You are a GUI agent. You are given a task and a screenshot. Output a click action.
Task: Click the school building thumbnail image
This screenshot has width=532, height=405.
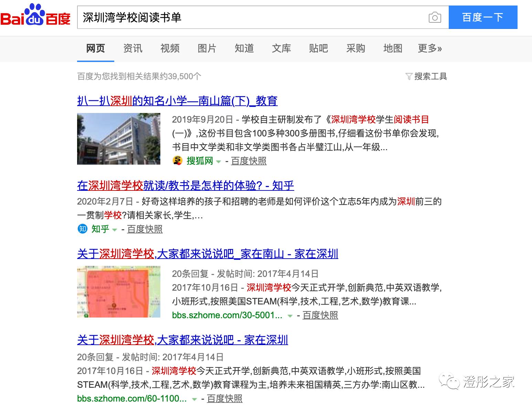pyautogui.click(x=119, y=138)
